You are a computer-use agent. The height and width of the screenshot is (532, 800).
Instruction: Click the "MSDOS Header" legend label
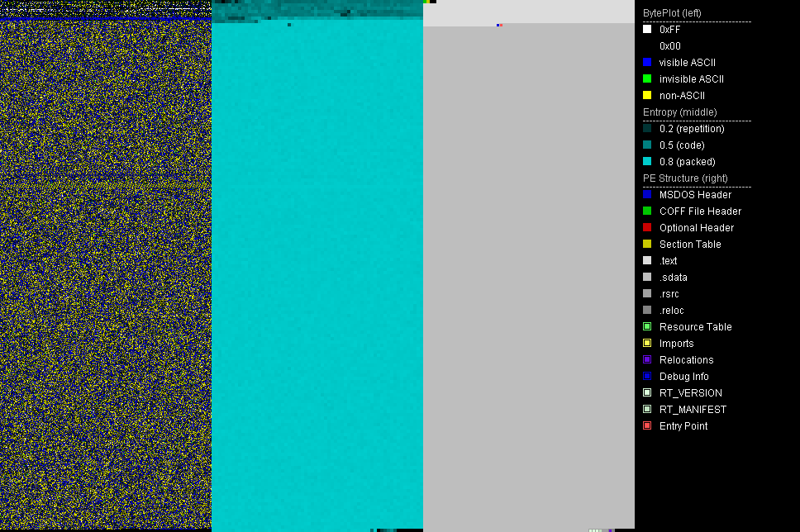point(694,195)
